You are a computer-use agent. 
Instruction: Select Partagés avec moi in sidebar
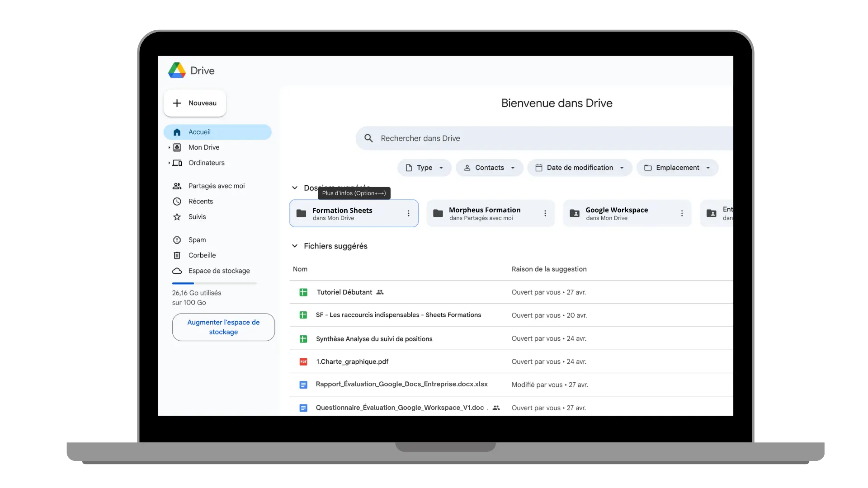click(x=217, y=186)
